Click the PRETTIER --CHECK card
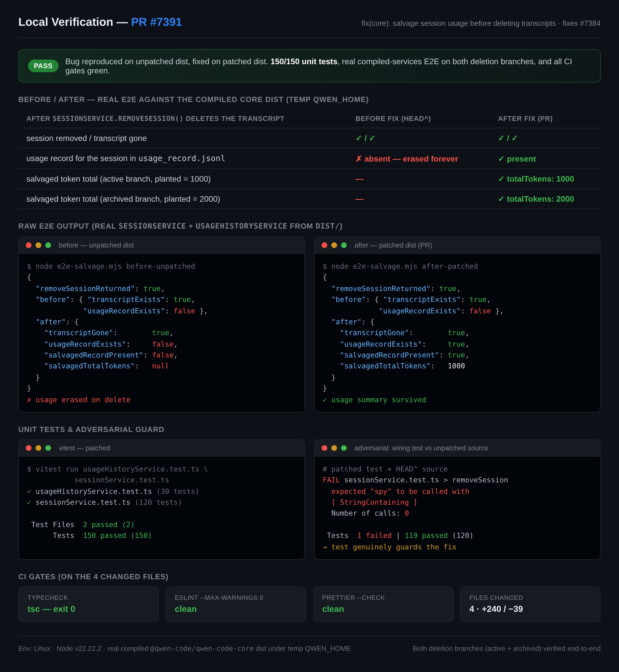Screen dimensions: 619x672 pyautogui.click(x=383, y=604)
